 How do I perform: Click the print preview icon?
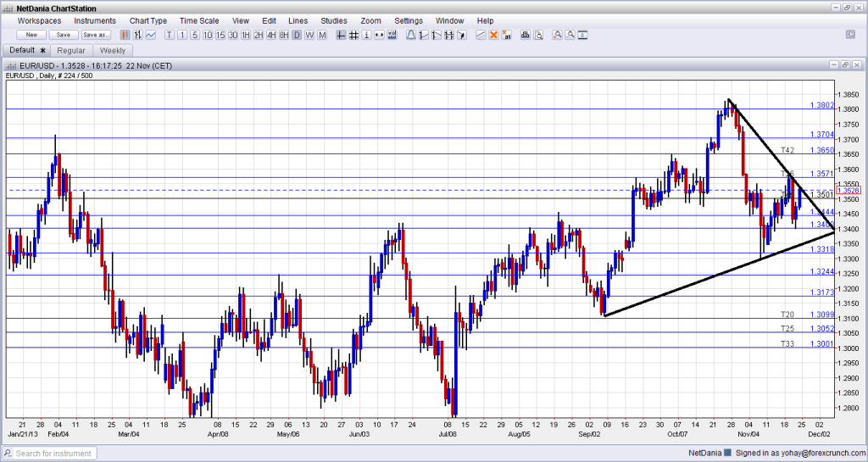pyautogui.click(x=537, y=35)
